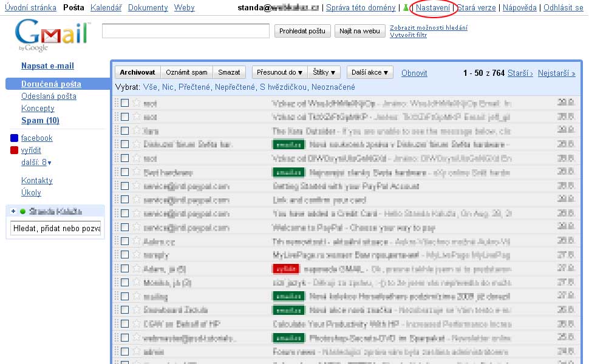The height and width of the screenshot is (364, 589).
Task: Check the Snowboard Zezula email checkbox
Action: pyautogui.click(x=124, y=309)
